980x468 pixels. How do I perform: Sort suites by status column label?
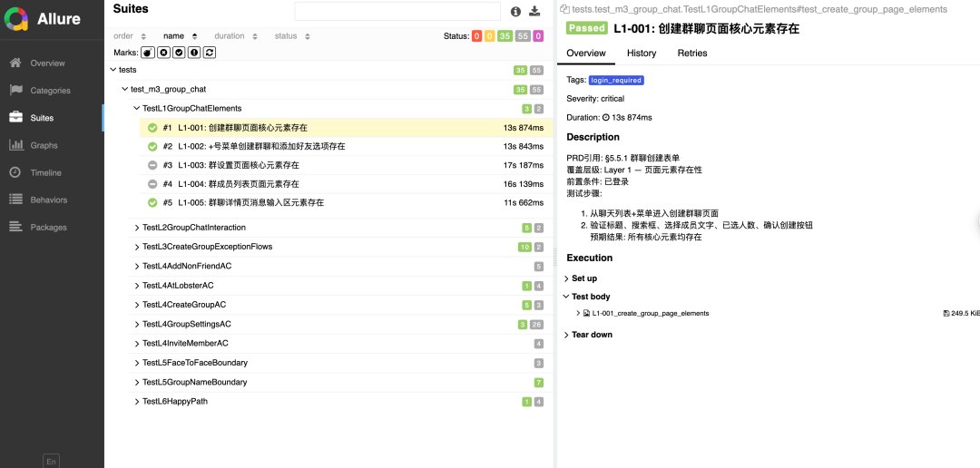(x=286, y=36)
